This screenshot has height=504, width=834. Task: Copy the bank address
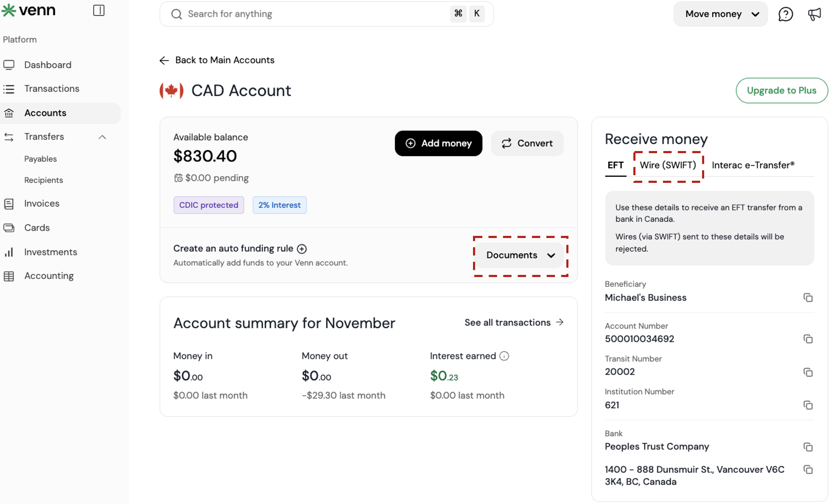[x=808, y=470]
